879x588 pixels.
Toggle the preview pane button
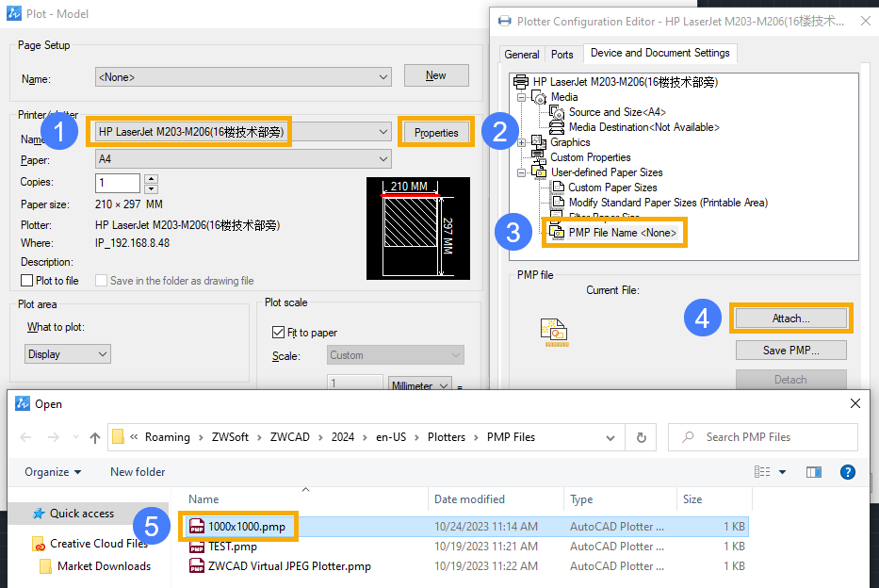point(814,472)
